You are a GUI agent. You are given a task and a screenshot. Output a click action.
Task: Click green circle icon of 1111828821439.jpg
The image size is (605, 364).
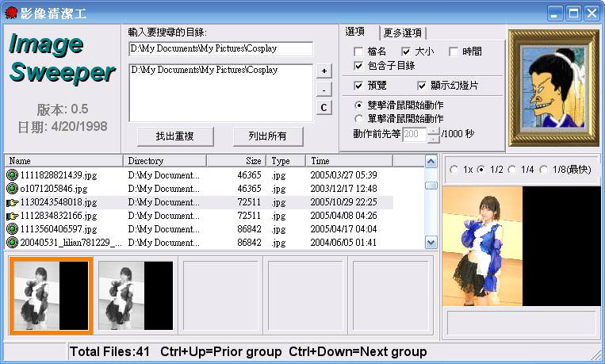pos(13,175)
